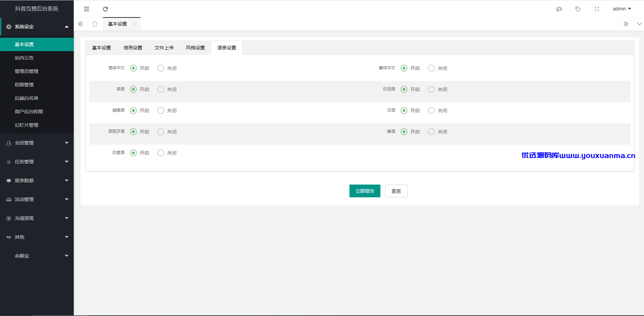
Task: Open 幻灯片管理 in sidebar
Action: [x=37, y=125]
